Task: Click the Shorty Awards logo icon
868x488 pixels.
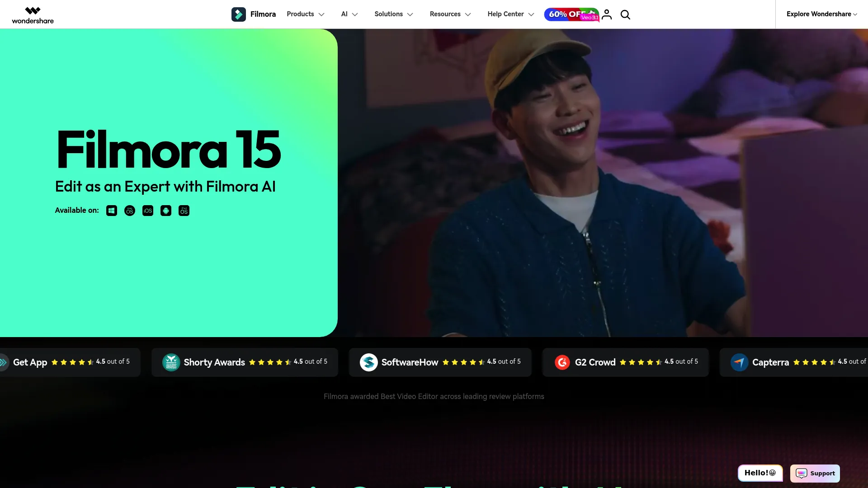Action: click(171, 362)
